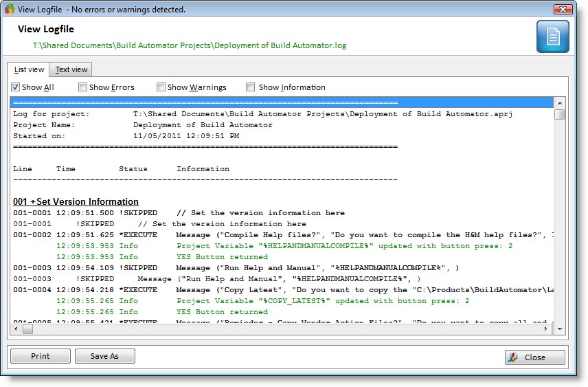Viewport: 588px width, 387px height.
Task: Select the 'Log for project:' row
Action: [x=282, y=113]
